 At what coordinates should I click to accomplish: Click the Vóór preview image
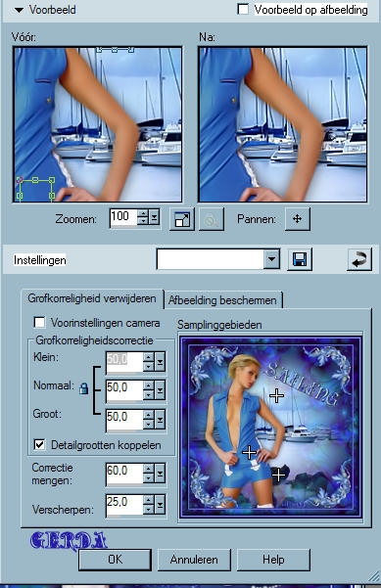coord(98,124)
